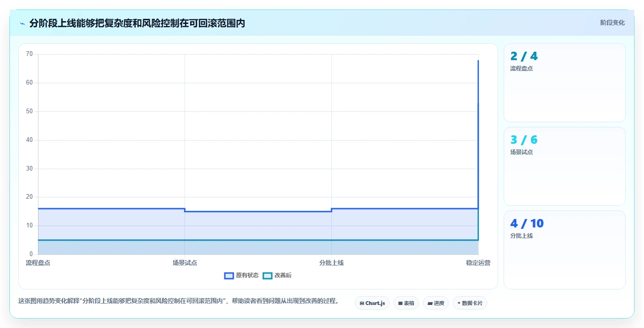Click the 表格 tag

406,303
